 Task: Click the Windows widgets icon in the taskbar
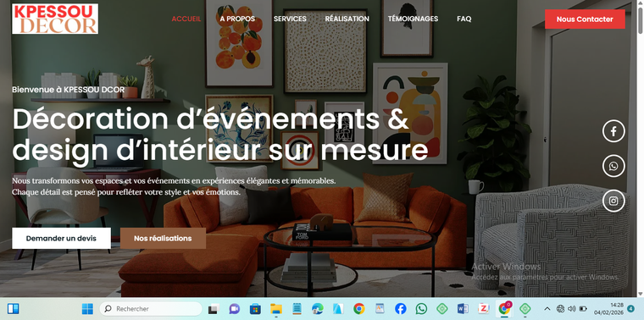tap(14, 308)
